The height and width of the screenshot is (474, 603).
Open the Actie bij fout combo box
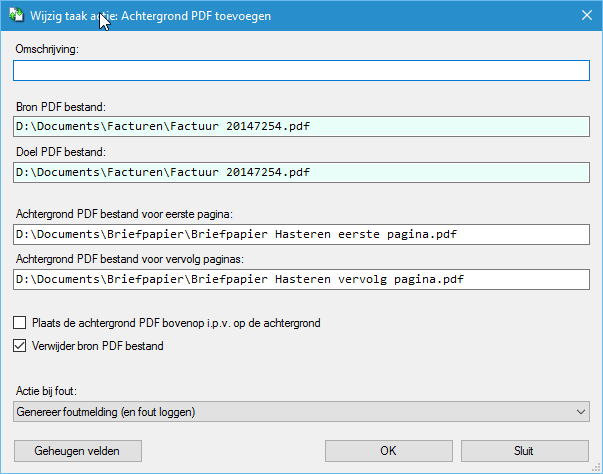[301, 412]
